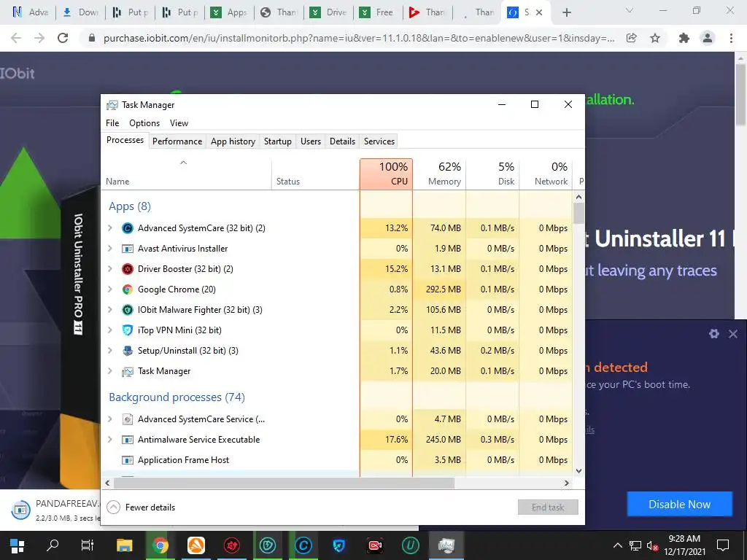Expand iTop VPN Mini process
The height and width of the screenshot is (560, 747).
click(110, 330)
